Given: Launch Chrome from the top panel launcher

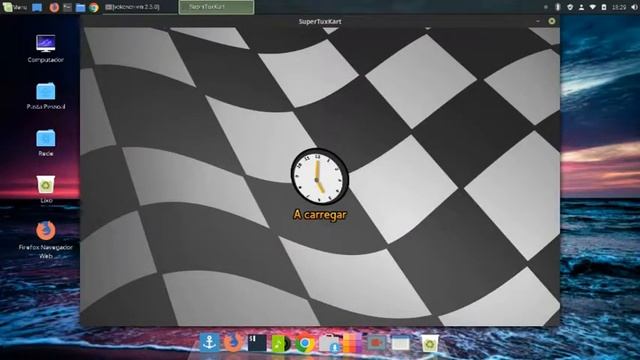Looking at the screenshot, I should click(x=94, y=7).
